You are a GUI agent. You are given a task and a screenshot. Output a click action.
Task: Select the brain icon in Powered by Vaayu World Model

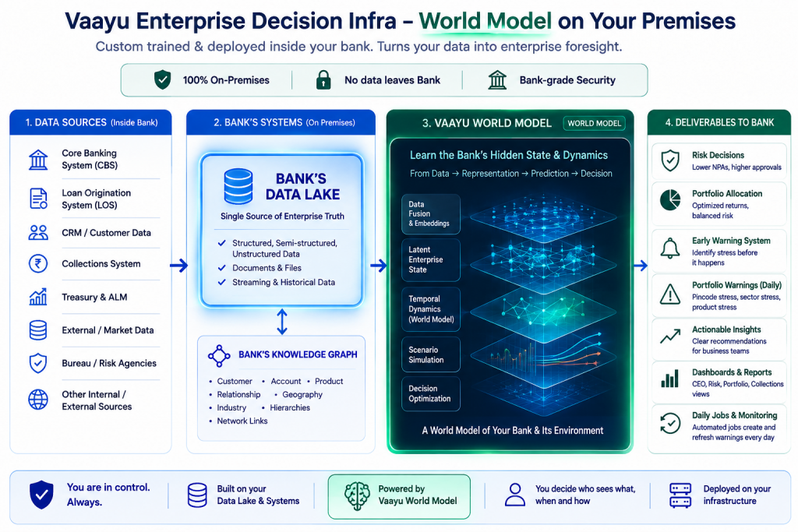(x=357, y=496)
